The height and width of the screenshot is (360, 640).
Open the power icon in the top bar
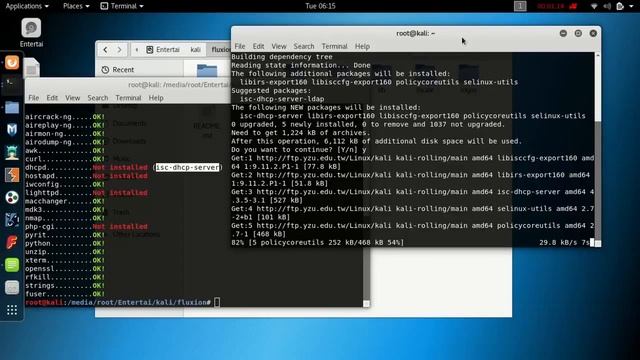coord(620,6)
